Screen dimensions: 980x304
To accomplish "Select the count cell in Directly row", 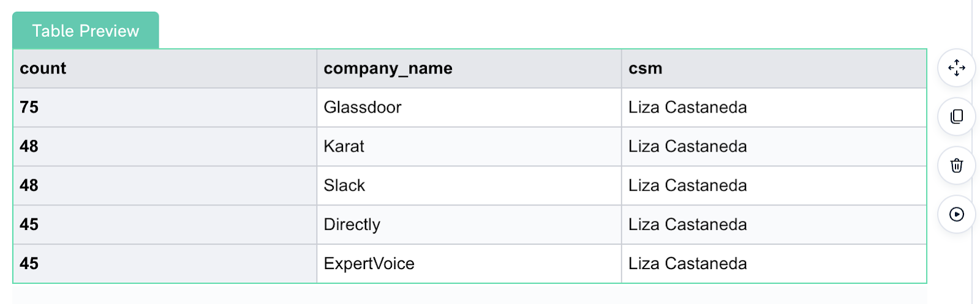I will [x=165, y=225].
